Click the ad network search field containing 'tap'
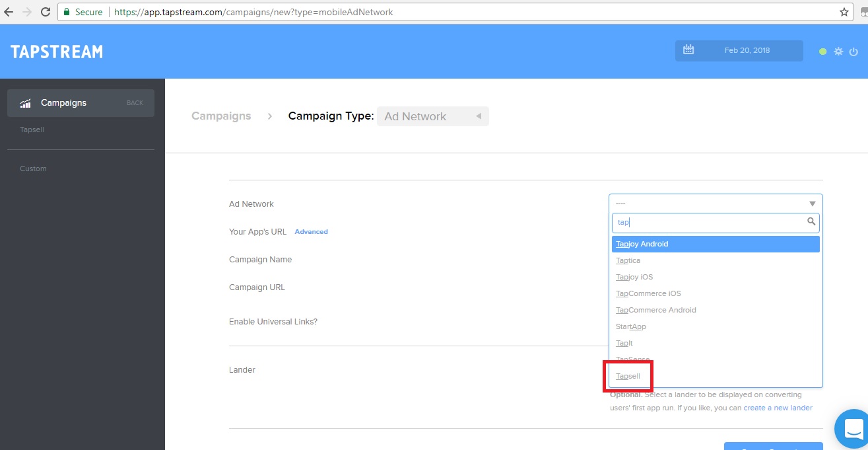Image resolution: width=868 pixels, height=450 pixels. tap(716, 223)
